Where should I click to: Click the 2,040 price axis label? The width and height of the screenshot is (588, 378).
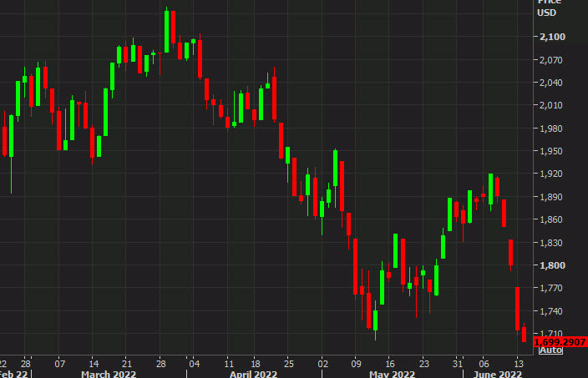(551, 83)
